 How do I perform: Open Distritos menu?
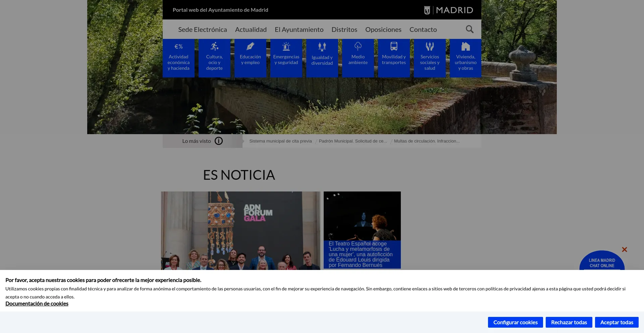point(344,30)
